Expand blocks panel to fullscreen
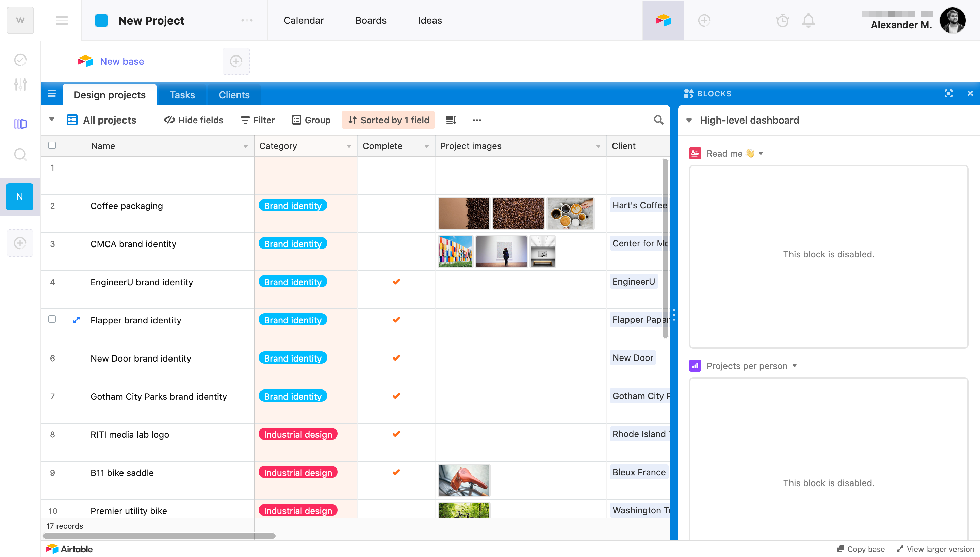This screenshot has height=557, width=980. (x=948, y=94)
